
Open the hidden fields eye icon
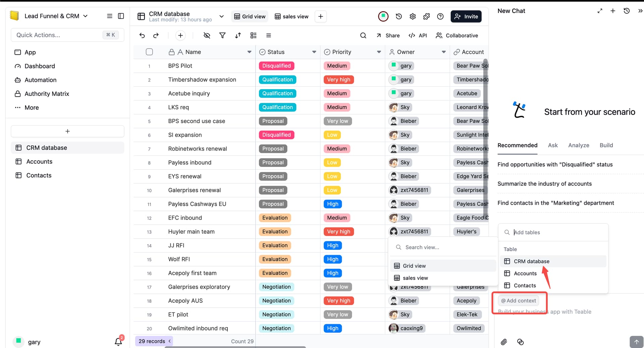207,36
